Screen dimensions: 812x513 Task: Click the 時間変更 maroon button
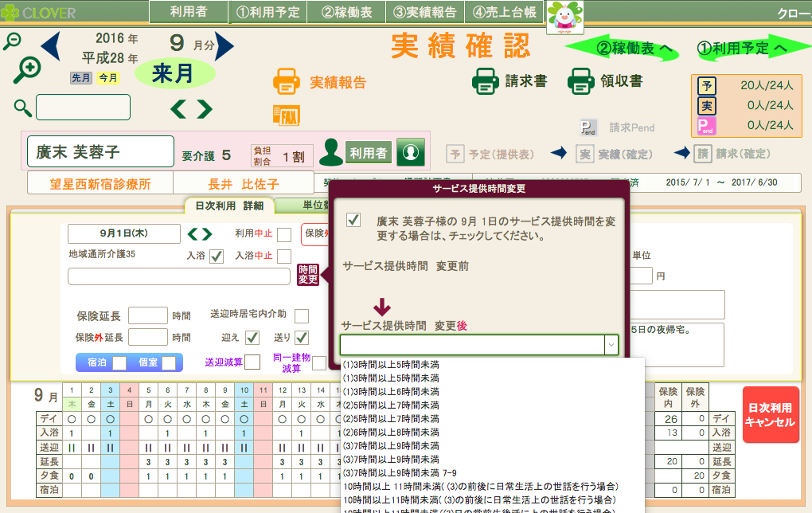coord(307,275)
